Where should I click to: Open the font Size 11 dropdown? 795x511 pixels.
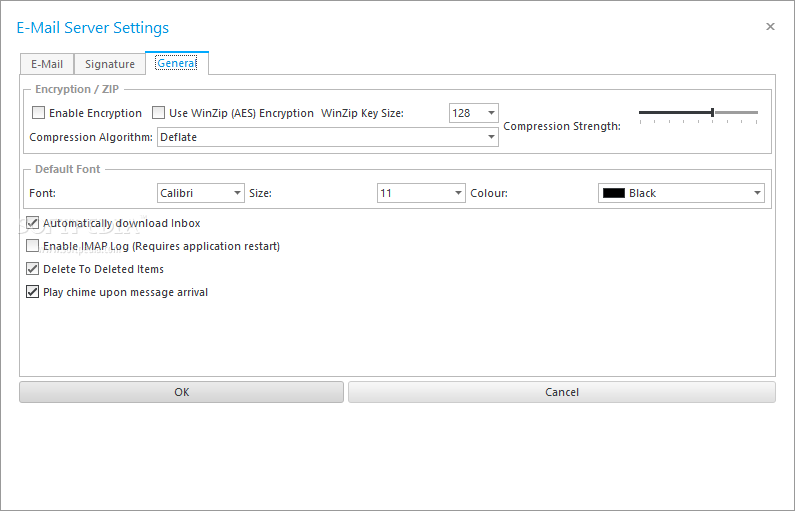tap(421, 193)
